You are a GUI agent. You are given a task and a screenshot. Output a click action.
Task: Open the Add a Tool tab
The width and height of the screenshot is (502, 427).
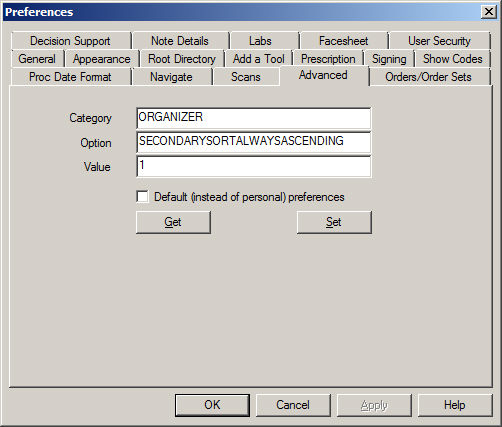click(x=259, y=59)
